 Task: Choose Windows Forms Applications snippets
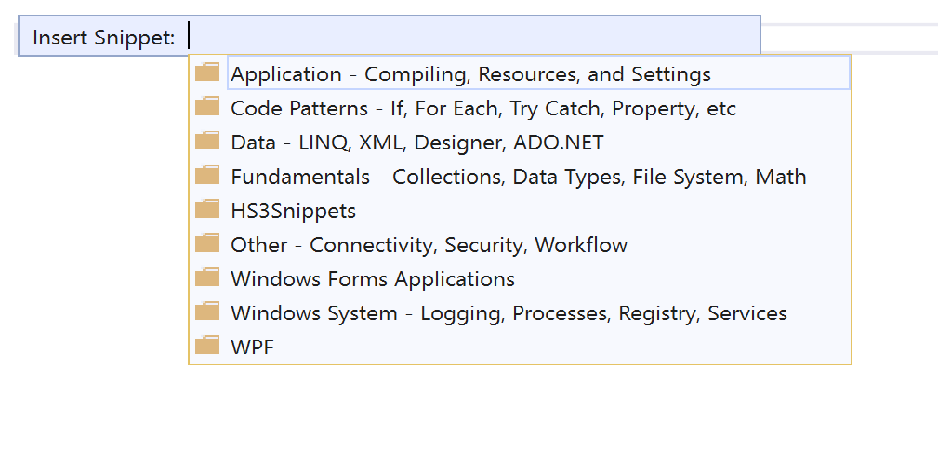pos(372,279)
